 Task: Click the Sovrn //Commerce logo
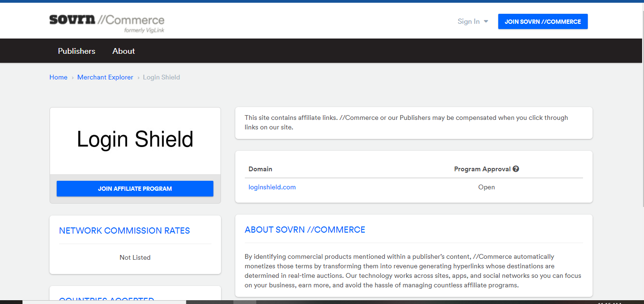pyautogui.click(x=107, y=23)
